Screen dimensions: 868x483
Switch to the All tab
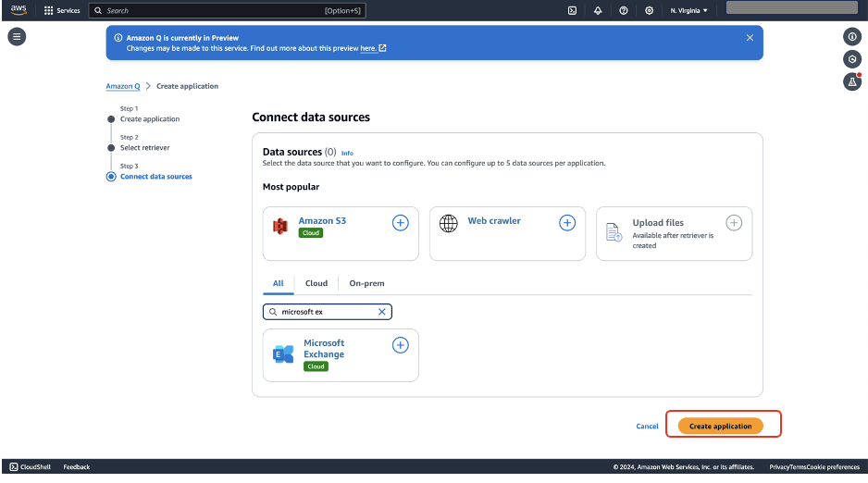point(278,283)
